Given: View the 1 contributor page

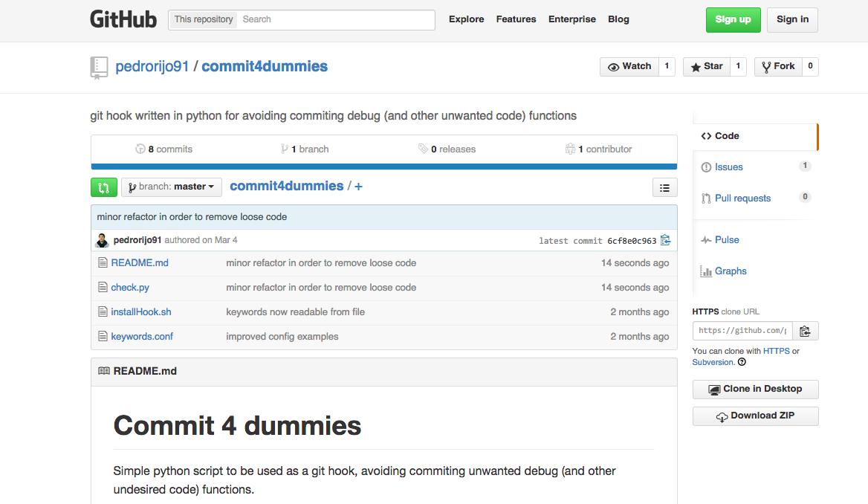Looking at the screenshot, I should click(x=598, y=149).
